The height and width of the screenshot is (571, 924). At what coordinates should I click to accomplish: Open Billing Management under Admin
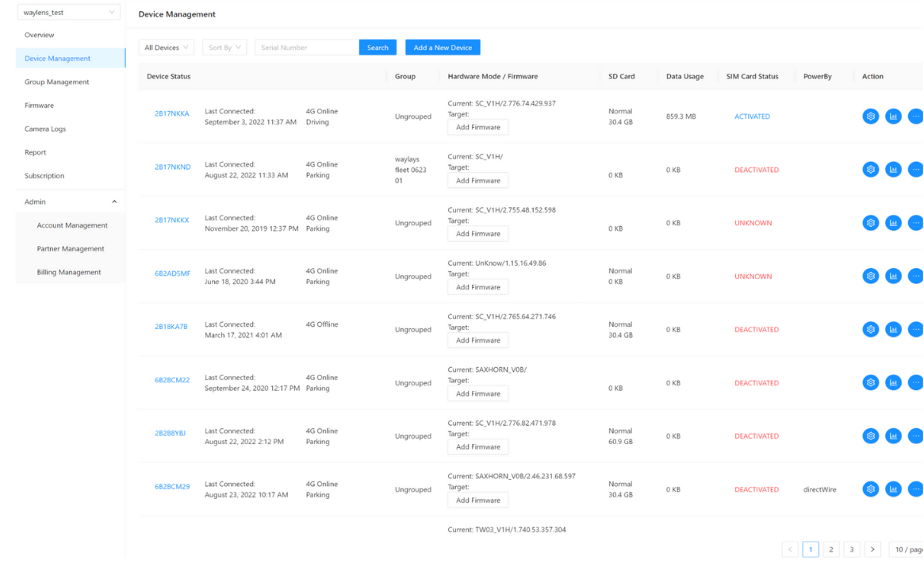click(x=69, y=272)
